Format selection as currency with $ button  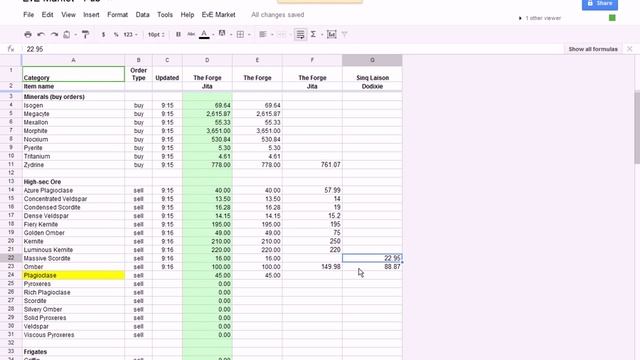(103, 35)
